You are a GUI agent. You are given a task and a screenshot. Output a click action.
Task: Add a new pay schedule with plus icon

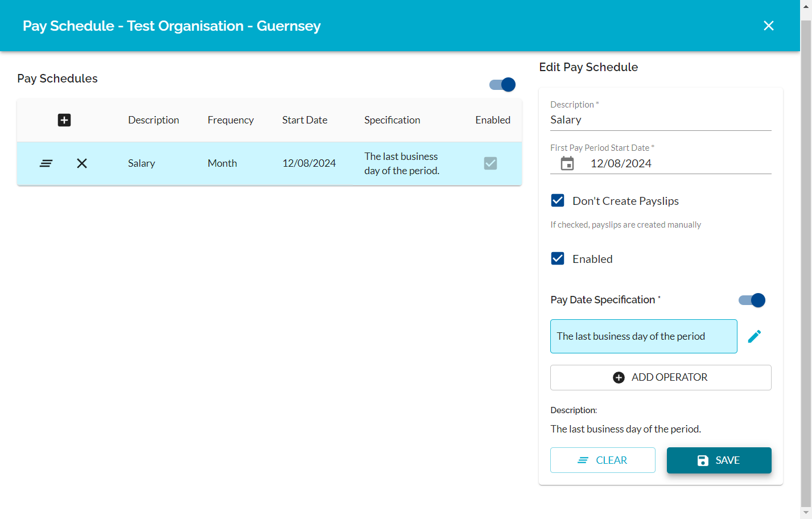click(64, 120)
